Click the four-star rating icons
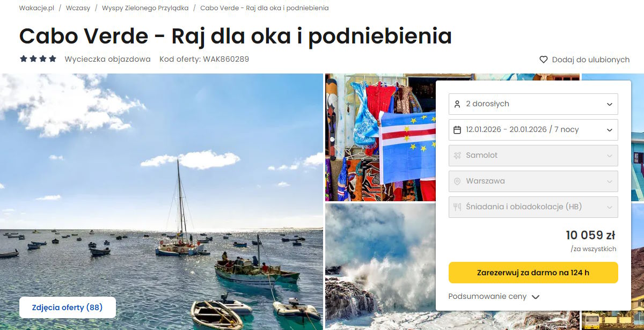The image size is (644, 330). [38, 59]
